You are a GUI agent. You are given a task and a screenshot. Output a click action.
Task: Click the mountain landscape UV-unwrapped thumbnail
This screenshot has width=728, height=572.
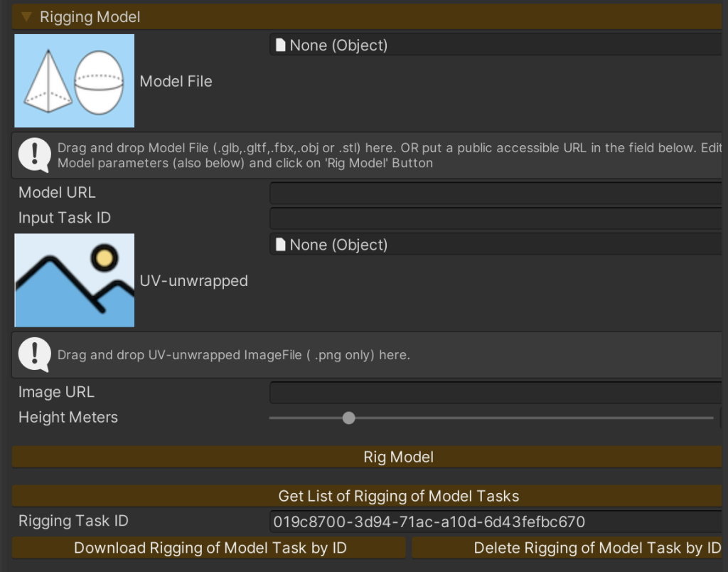point(75,280)
